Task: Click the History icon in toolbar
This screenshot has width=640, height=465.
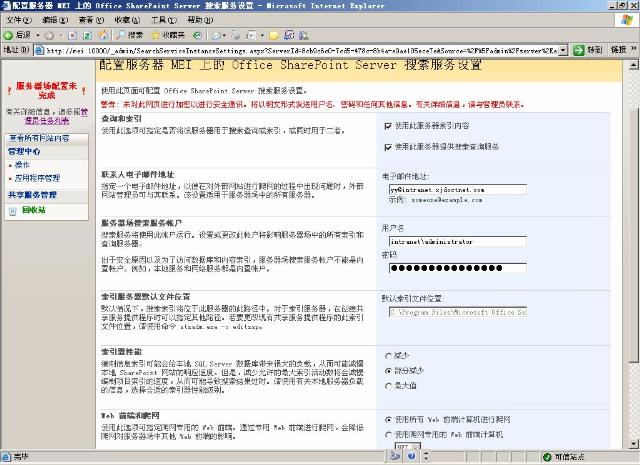Action: (x=197, y=36)
